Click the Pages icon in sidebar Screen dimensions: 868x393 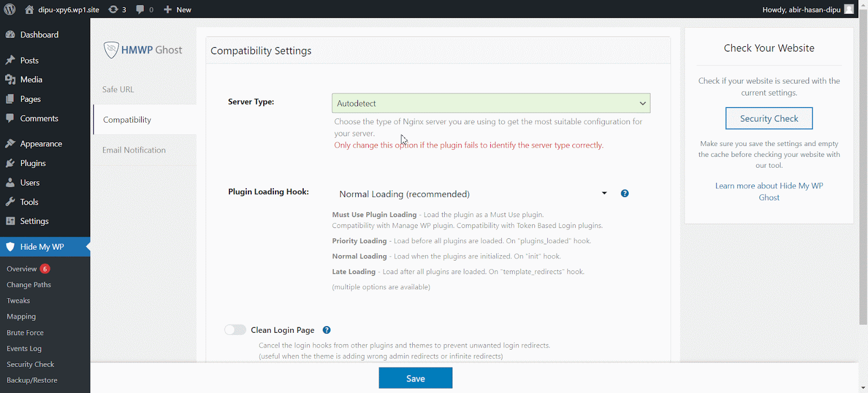(10, 99)
